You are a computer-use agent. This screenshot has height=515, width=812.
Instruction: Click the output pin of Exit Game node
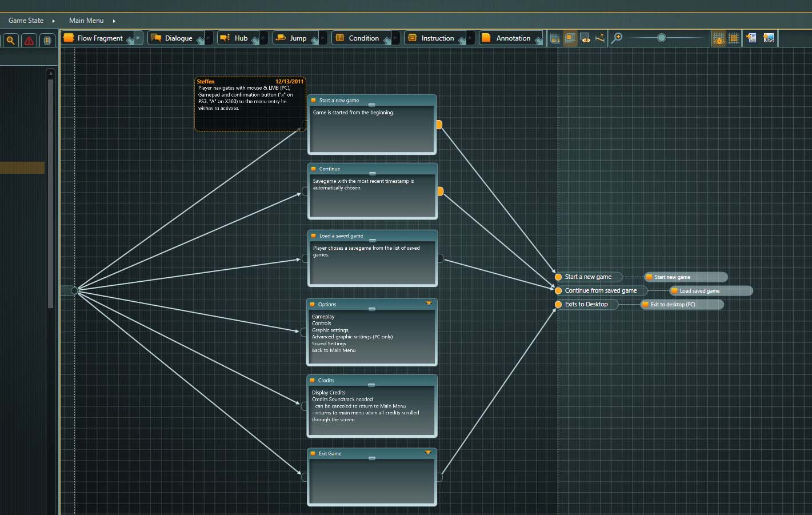439,477
